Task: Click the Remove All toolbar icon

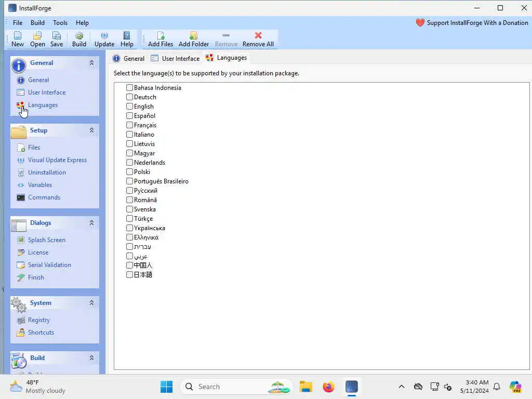Action: (258, 39)
